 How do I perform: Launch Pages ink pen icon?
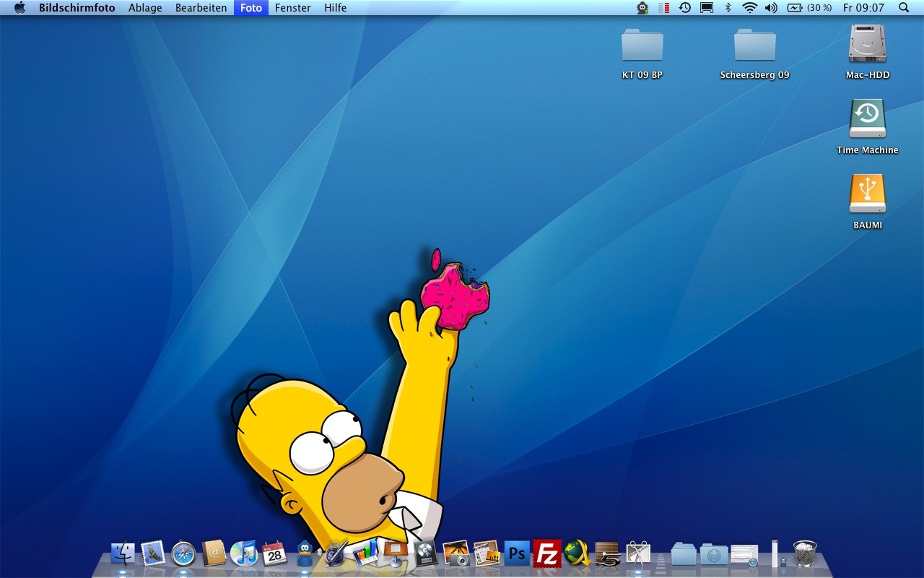[336, 554]
